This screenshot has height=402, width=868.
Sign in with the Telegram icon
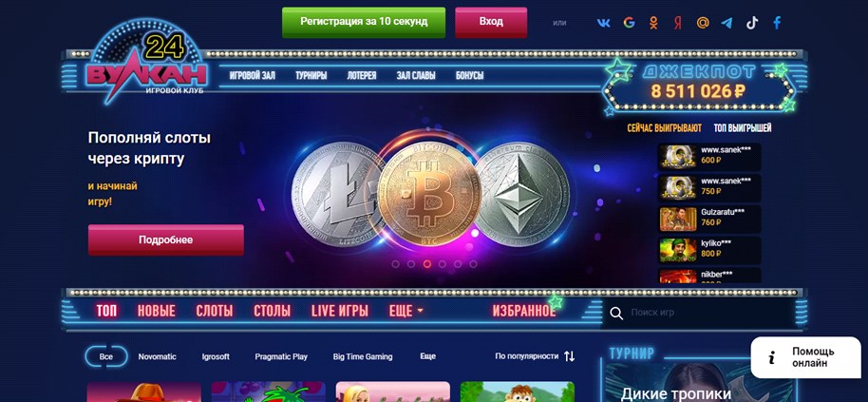coord(726,23)
